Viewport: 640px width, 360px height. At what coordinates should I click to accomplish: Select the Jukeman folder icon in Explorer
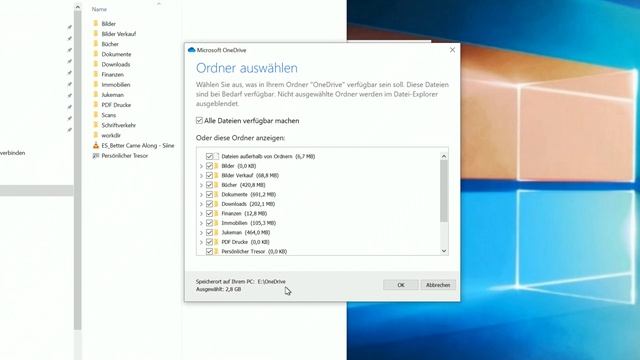pyautogui.click(x=96, y=95)
